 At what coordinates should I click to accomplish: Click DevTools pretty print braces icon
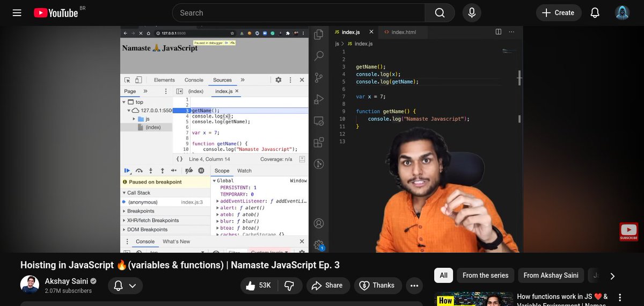(x=179, y=159)
